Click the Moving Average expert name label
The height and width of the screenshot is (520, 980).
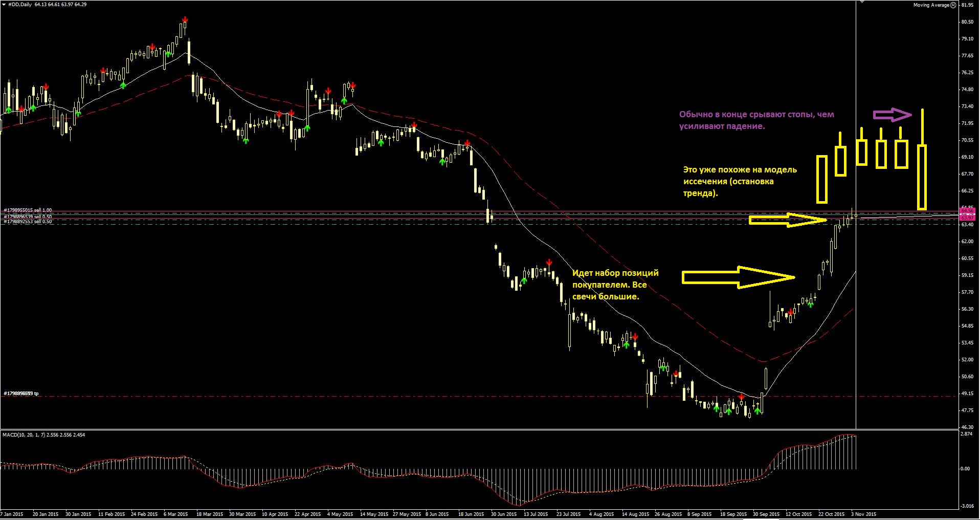(931, 5)
